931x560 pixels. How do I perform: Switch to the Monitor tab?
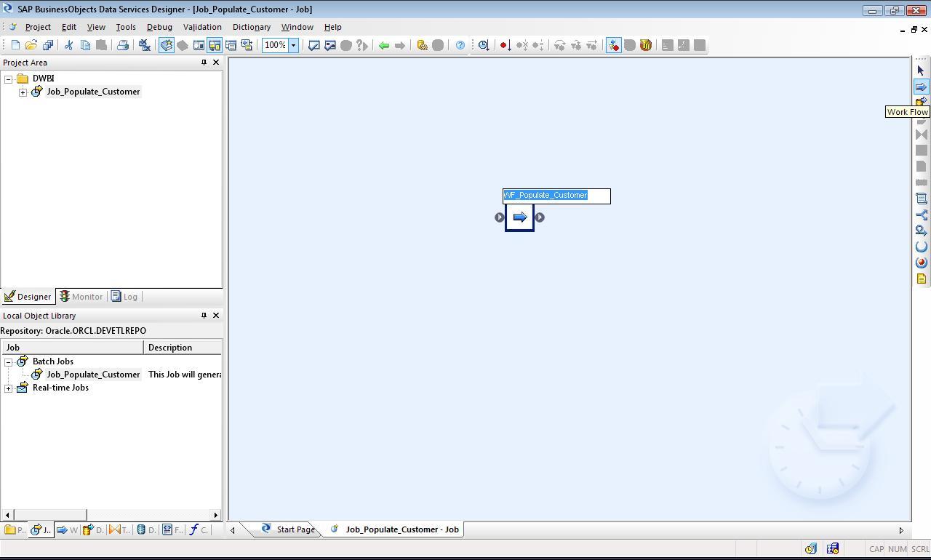[x=81, y=297]
